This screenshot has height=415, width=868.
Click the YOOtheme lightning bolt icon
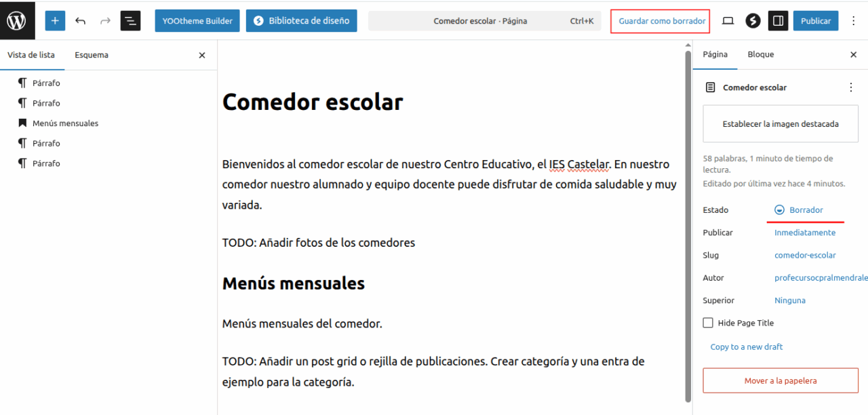[752, 21]
